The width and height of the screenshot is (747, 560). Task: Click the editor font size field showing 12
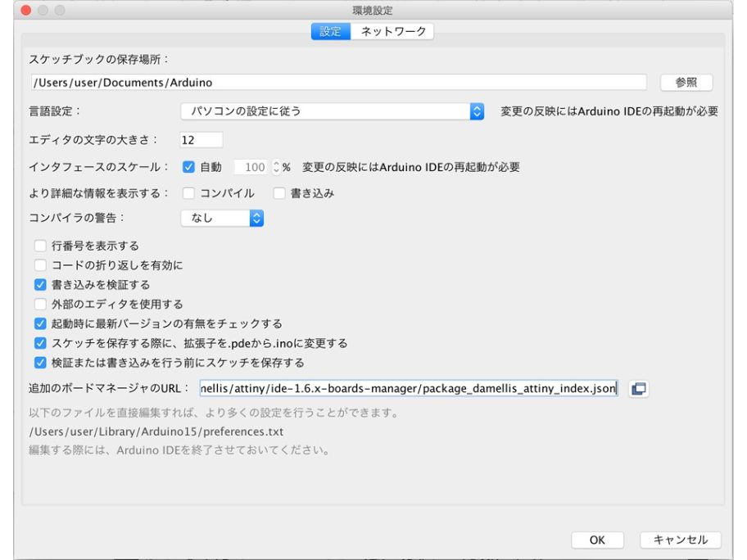pyautogui.click(x=201, y=140)
